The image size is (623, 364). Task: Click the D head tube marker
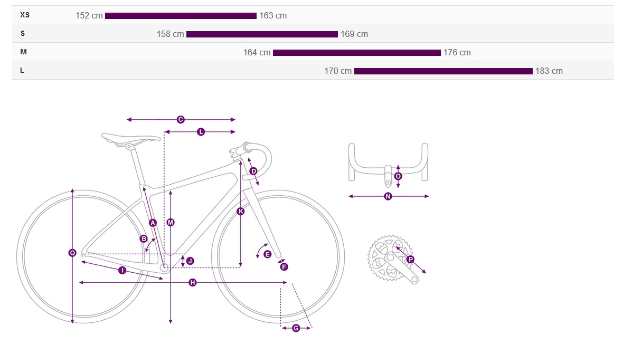tap(253, 171)
